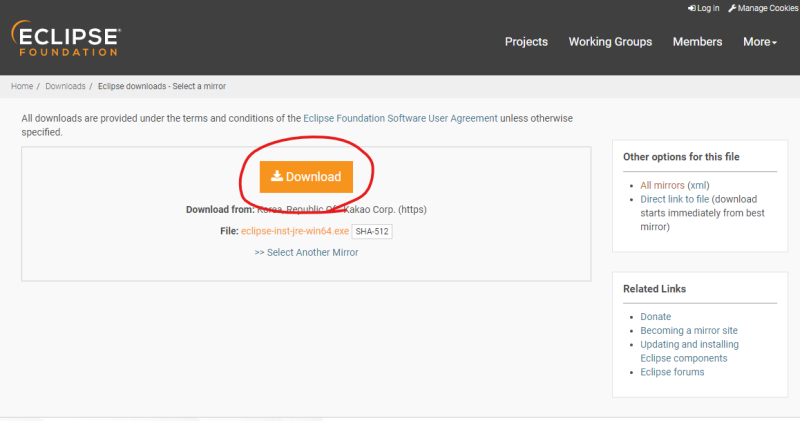
Task: Open Becoming a mirror site link
Action: tap(689, 331)
